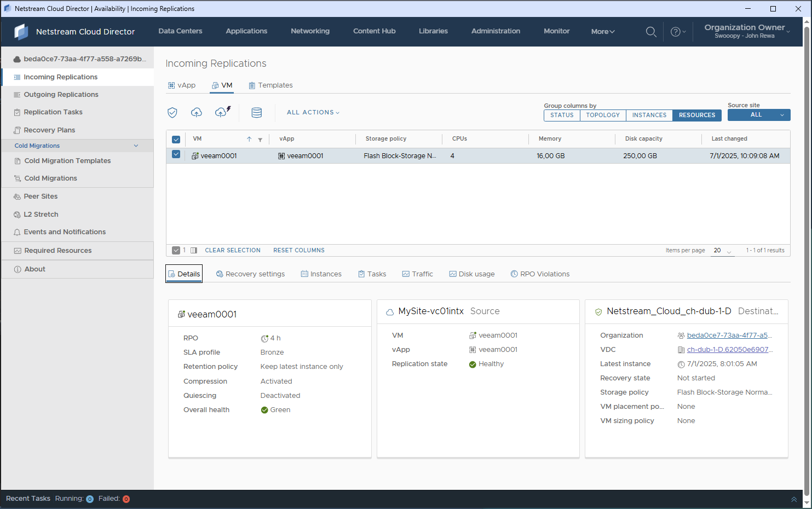Click the Netstream Cloud Director logo
Screen dimensions: 812x509
[x=21, y=32]
